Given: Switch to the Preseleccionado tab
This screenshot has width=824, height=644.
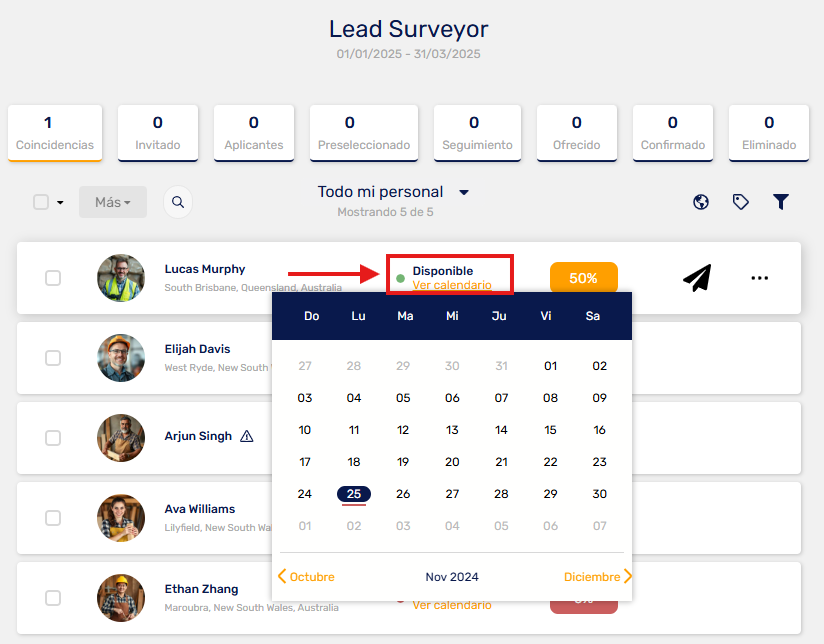Looking at the screenshot, I should click(x=364, y=133).
